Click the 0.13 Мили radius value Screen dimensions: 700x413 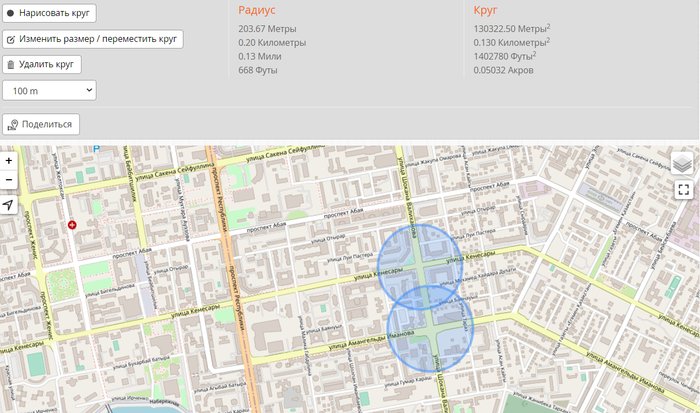(259, 57)
